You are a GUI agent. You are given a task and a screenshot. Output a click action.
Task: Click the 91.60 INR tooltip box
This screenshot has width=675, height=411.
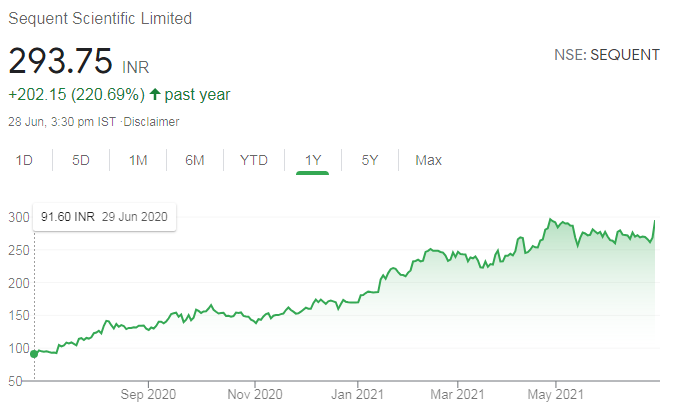pyautogui.click(x=104, y=216)
